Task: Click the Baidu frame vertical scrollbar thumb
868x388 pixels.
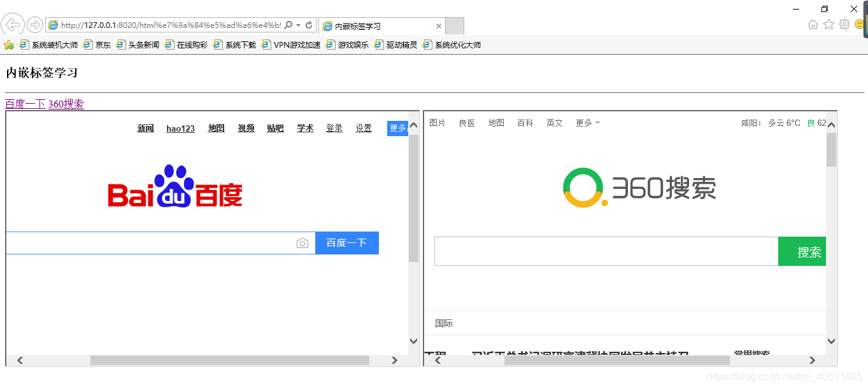Action: click(413, 198)
